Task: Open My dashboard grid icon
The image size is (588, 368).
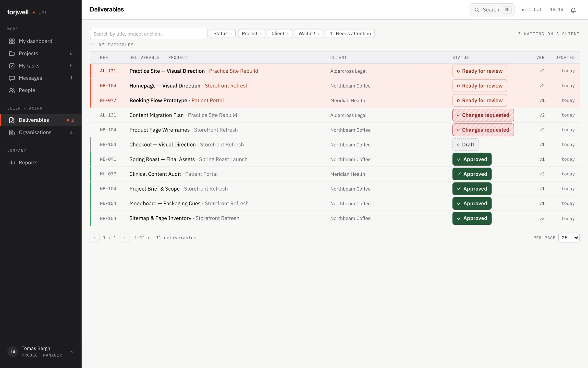Action: (12, 41)
